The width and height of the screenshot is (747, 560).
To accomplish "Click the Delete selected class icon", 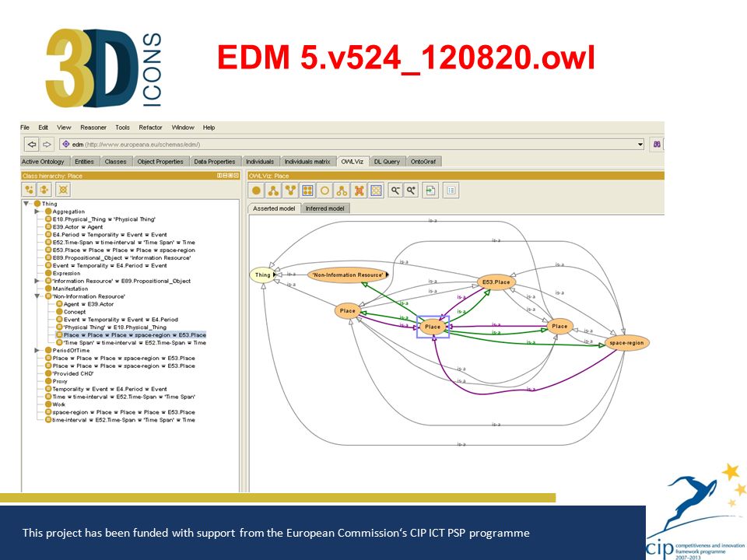I will pyautogui.click(x=63, y=190).
